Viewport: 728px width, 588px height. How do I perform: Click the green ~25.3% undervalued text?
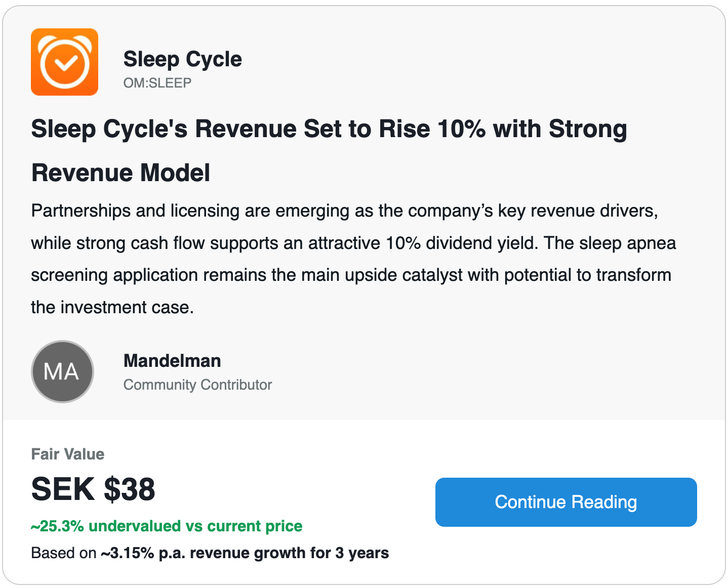point(167,526)
